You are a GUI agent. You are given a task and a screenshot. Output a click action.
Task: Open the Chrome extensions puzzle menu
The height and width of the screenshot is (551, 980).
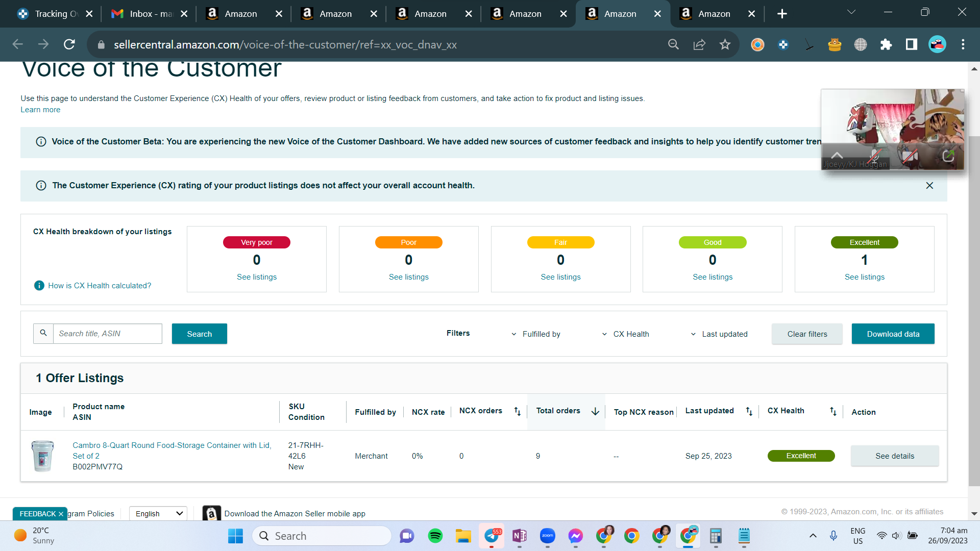click(886, 45)
